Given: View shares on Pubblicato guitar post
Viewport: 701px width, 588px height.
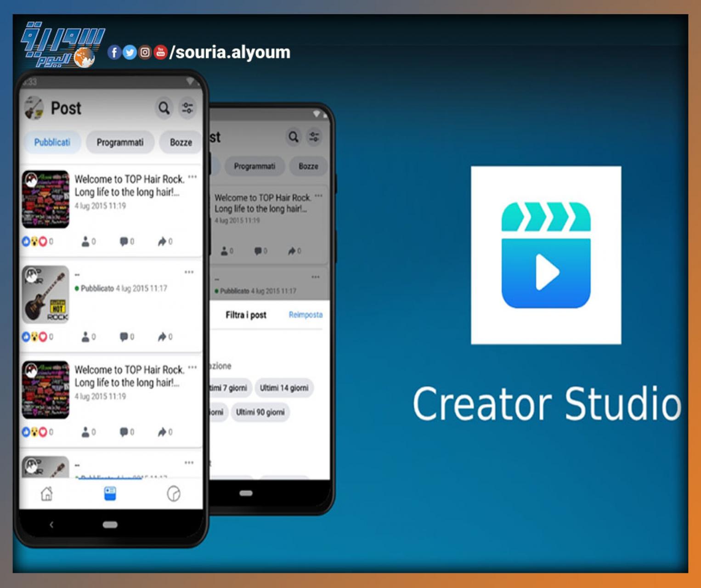Looking at the screenshot, I should 165,337.
